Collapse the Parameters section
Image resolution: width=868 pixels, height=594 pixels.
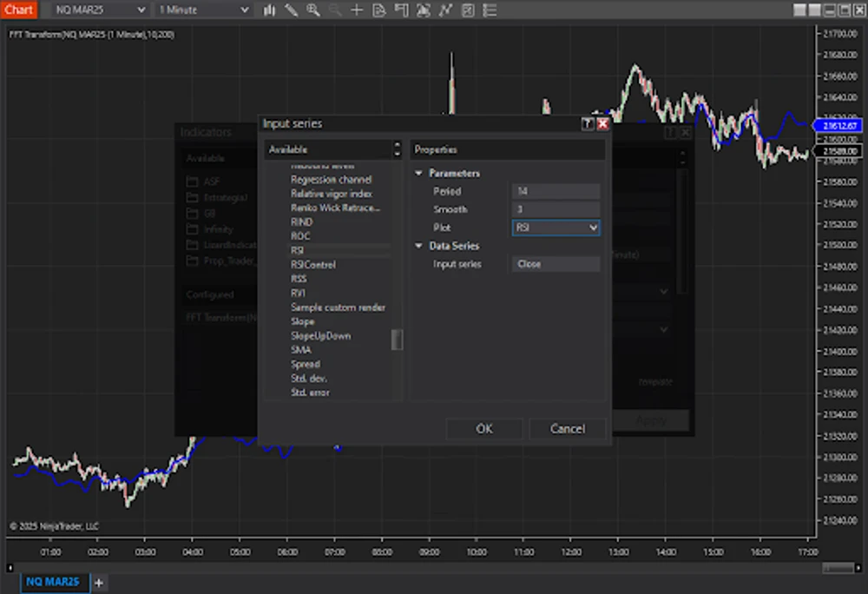click(x=418, y=174)
